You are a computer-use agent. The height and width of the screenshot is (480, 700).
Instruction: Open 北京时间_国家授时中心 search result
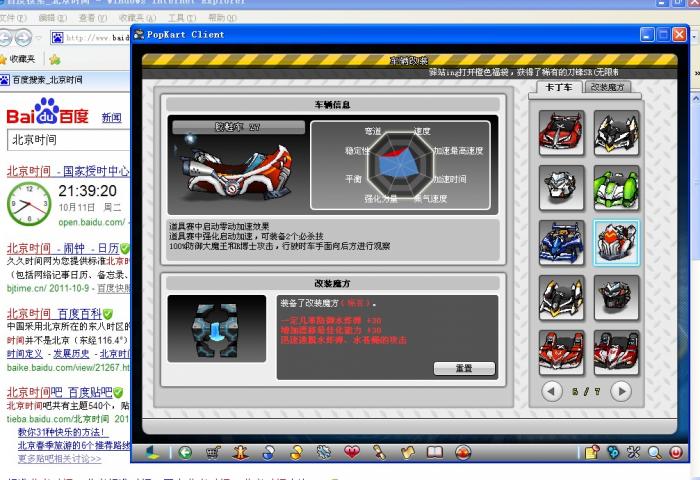[68, 171]
